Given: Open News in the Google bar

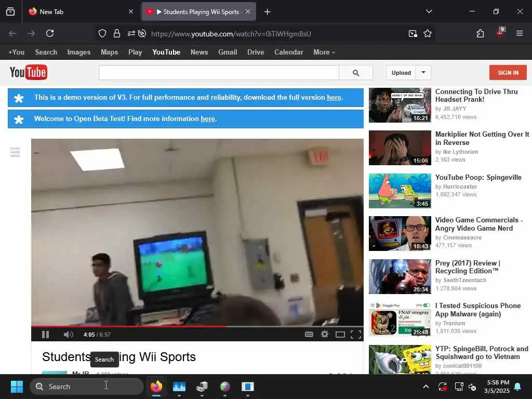Looking at the screenshot, I should point(199,52).
